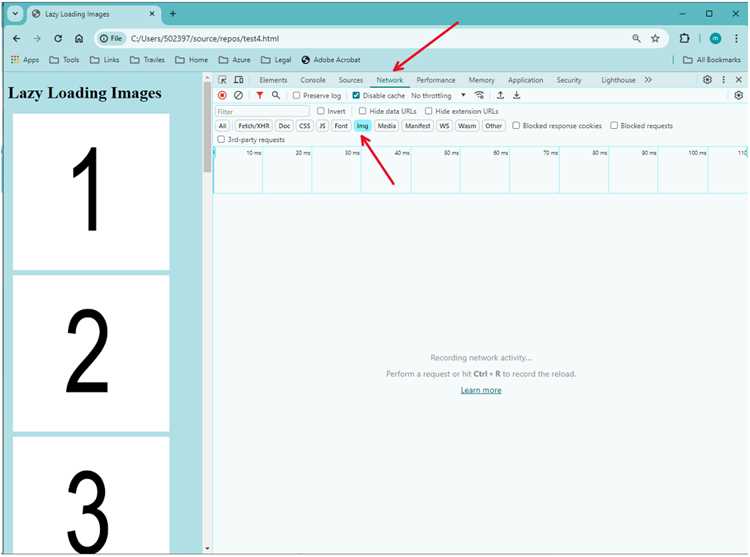Click the image showing number 2
Image resolution: width=750 pixels, height=557 pixels.
point(91,353)
